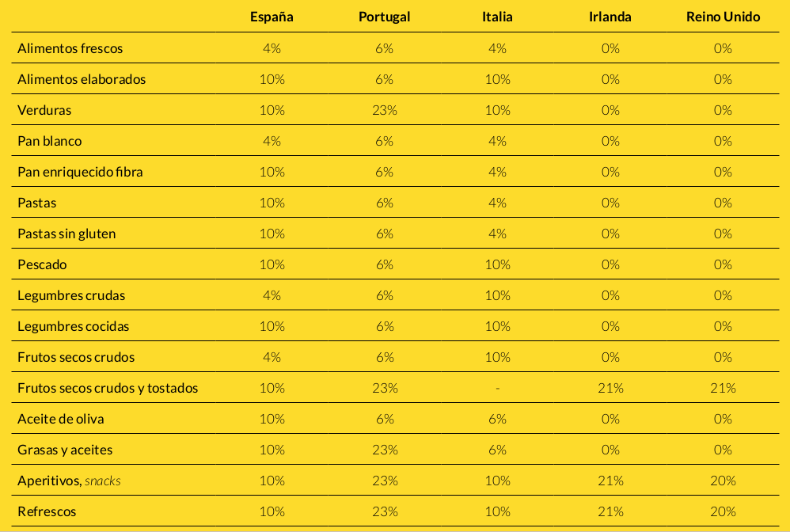Screen dimensions: 790x532
Task: Click Reino Unido's 20% value for Aperitivos
Action: coord(723,481)
